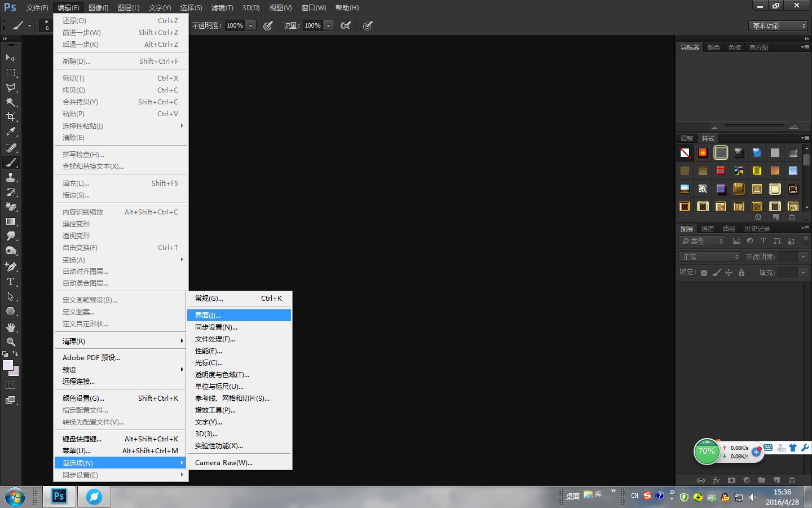Reset default foreground and background colors
The height and width of the screenshot is (508, 812).
tap(6, 354)
